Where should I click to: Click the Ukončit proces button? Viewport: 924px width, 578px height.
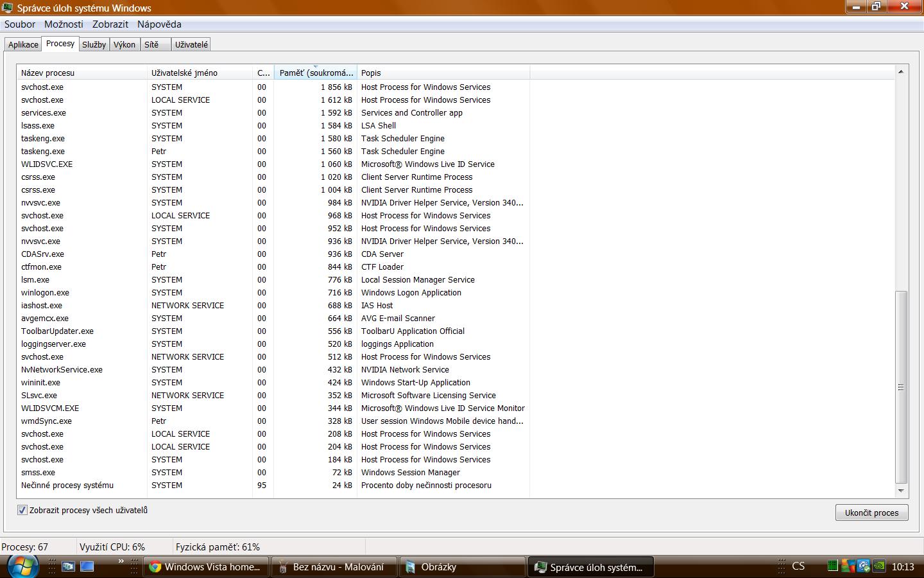[x=871, y=512]
